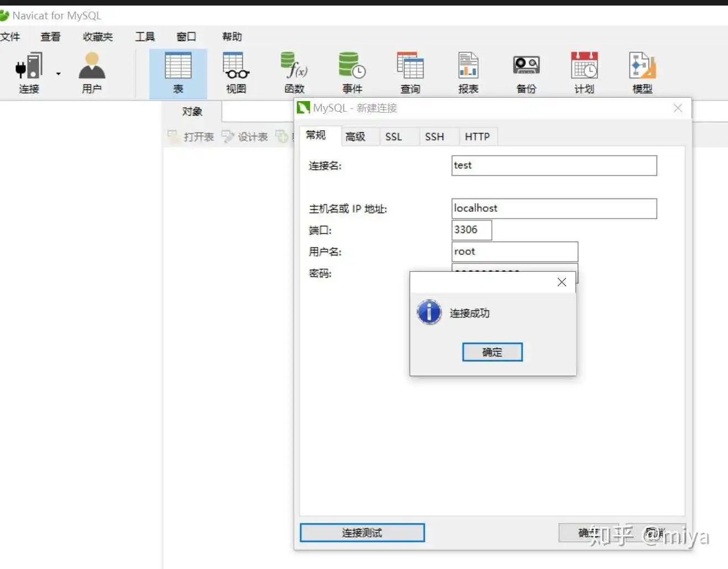Open the 工具 (Tools) menu
This screenshot has height=569, width=728.
click(145, 37)
